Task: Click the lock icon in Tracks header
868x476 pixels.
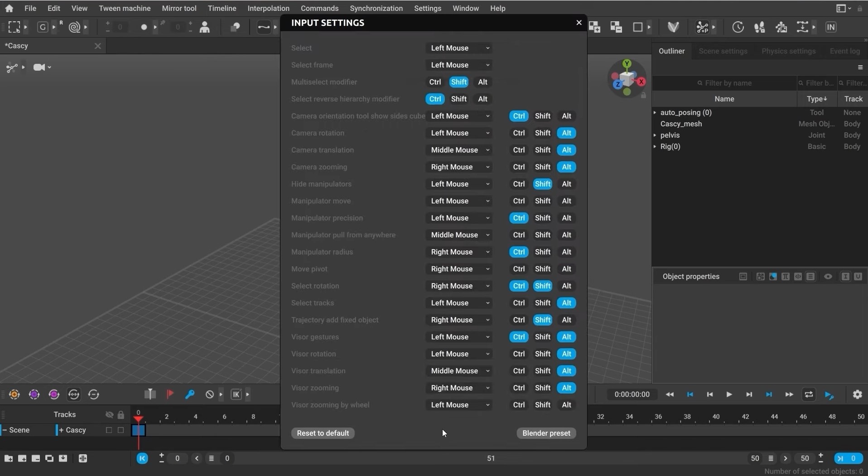Action: (x=121, y=414)
